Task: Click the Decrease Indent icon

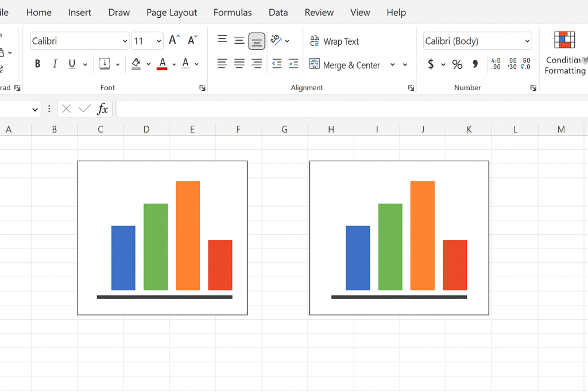Action: point(277,64)
